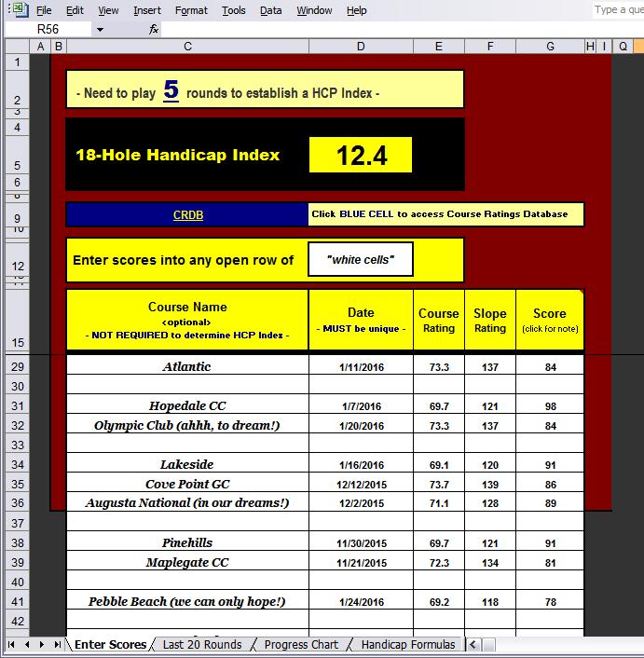Select Pebble Beach score 78
644x658 pixels.
[x=550, y=600]
